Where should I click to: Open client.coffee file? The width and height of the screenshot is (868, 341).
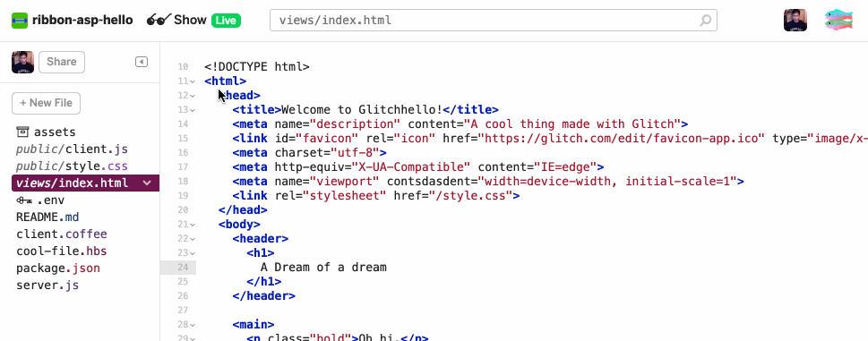62,234
